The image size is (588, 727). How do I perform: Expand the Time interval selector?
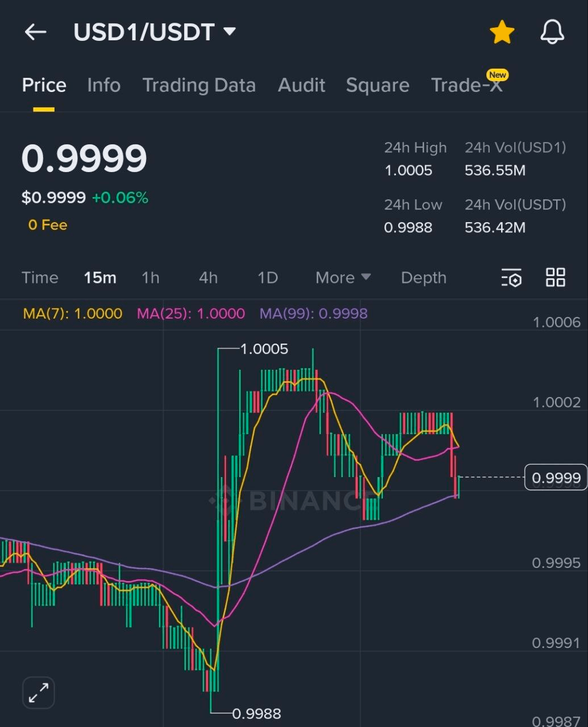coord(40,278)
